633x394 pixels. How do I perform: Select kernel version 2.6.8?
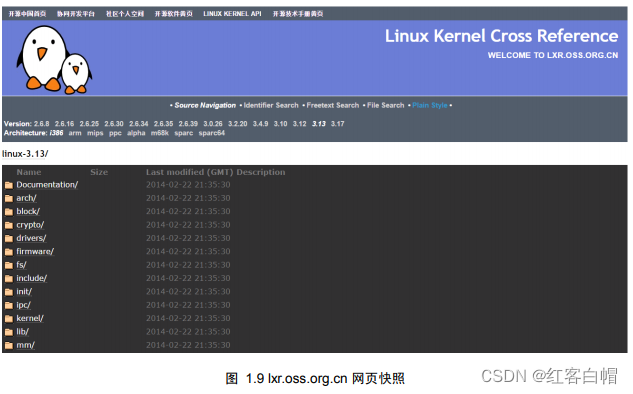[42, 124]
